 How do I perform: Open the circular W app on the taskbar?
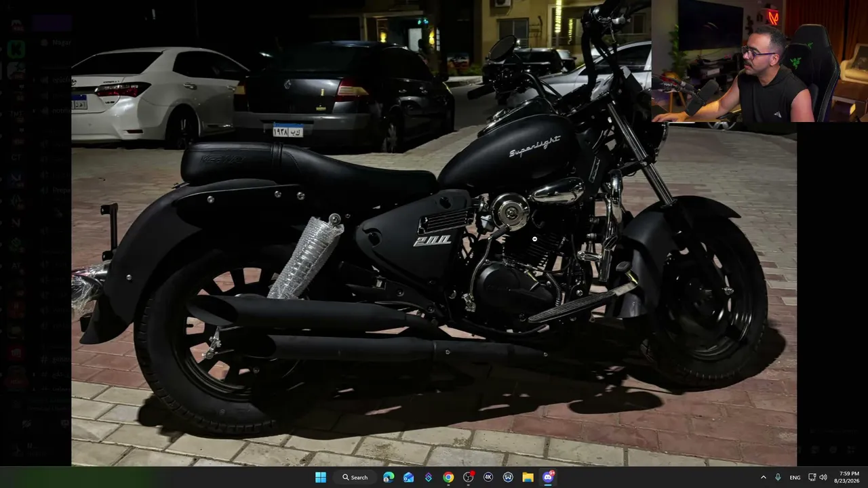pyautogui.click(x=508, y=477)
